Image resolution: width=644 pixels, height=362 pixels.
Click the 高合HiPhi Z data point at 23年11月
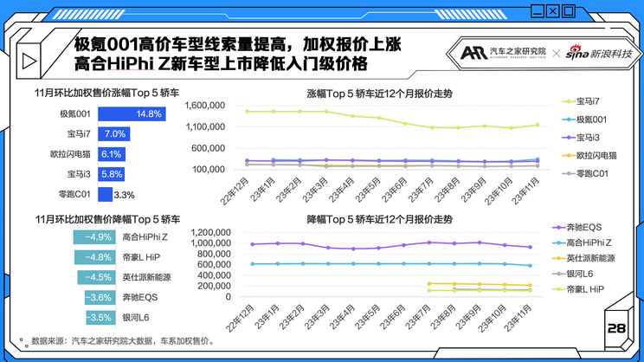point(531,266)
